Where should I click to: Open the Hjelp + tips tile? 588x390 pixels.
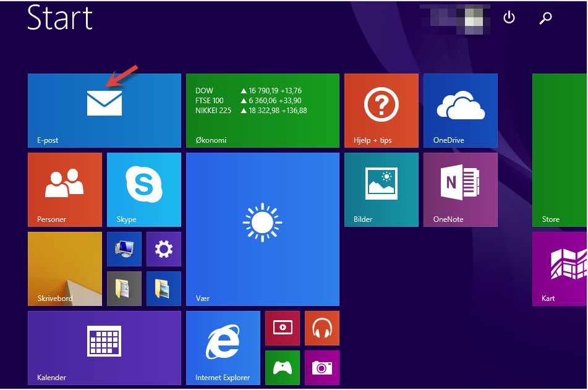click(381, 111)
